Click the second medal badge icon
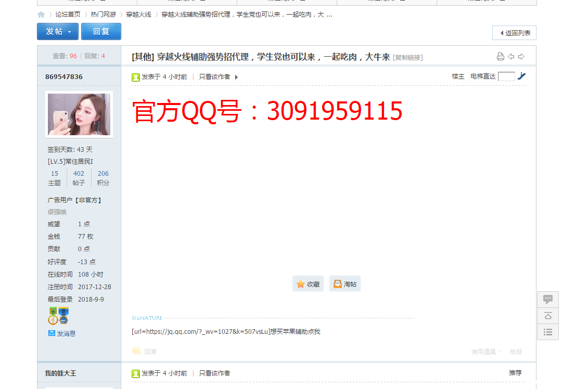This screenshot has height=389, width=588. click(64, 316)
